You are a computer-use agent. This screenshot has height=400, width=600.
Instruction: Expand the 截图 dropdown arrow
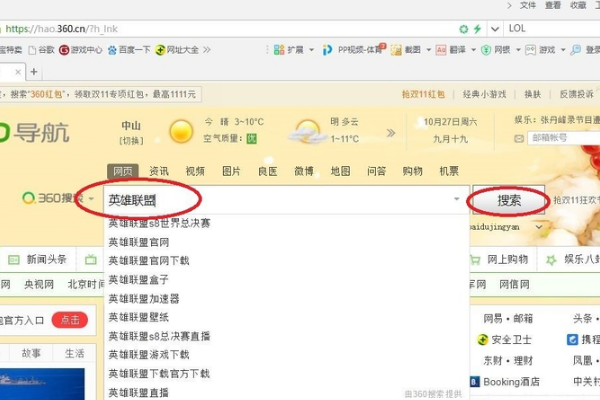(429, 50)
